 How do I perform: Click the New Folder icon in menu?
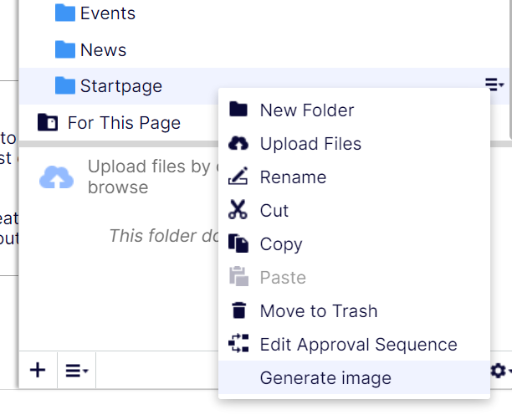[x=238, y=109]
